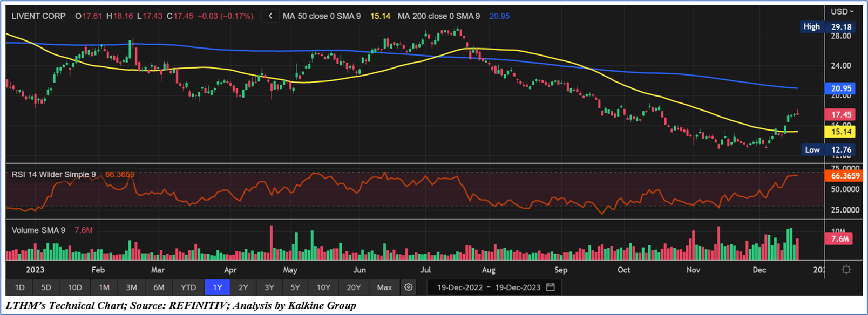Click the RSI 14 Wilder Simple legend
Image resolution: width=868 pixels, height=315 pixels.
click(x=54, y=174)
